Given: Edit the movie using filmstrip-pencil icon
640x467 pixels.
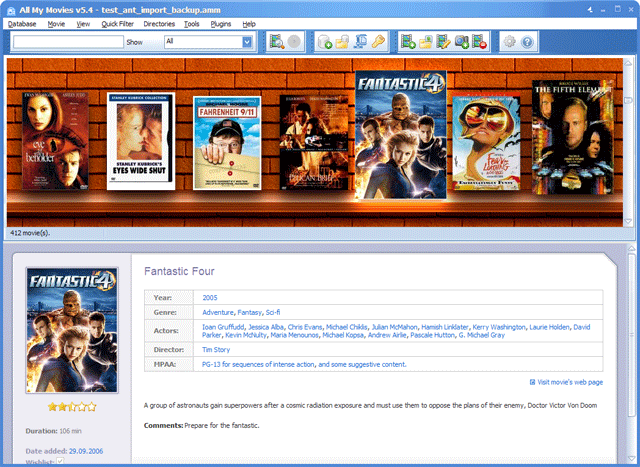Looking at the screenshot, I should 443,42.
